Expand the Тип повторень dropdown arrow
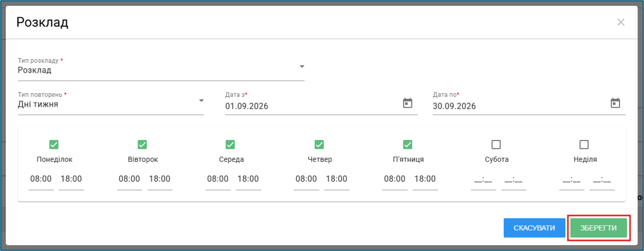 201,101
